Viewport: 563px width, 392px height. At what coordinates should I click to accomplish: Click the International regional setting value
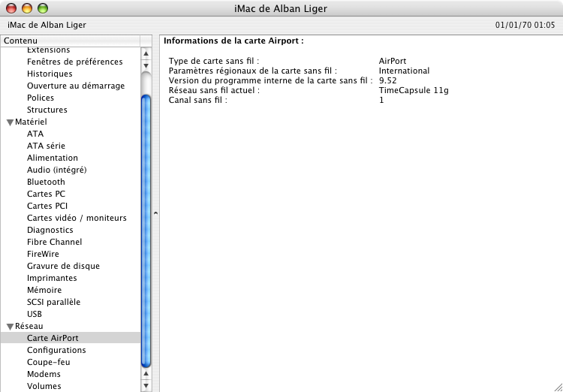point(404,71)
